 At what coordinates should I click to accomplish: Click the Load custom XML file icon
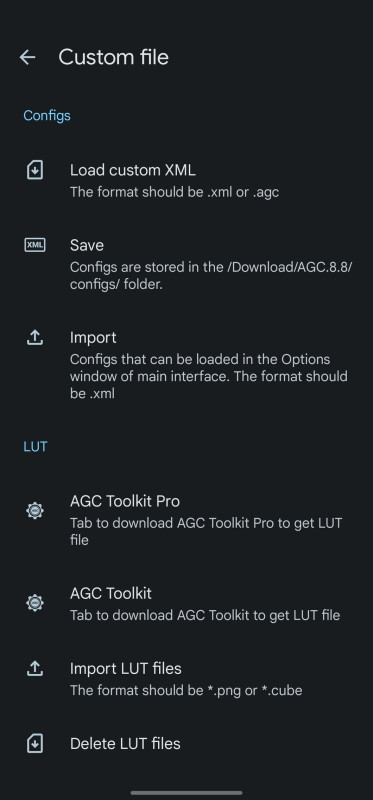tap(35, 170)
